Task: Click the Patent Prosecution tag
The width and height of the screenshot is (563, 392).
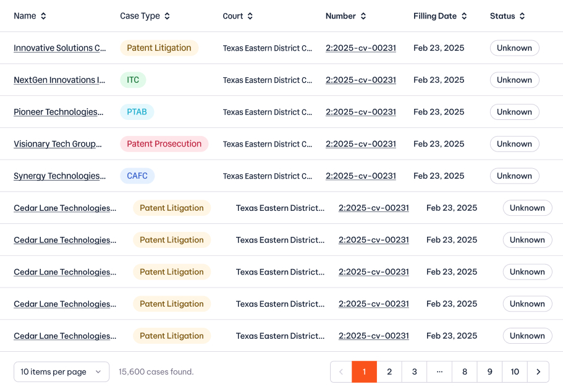Action: coord(164,144)
